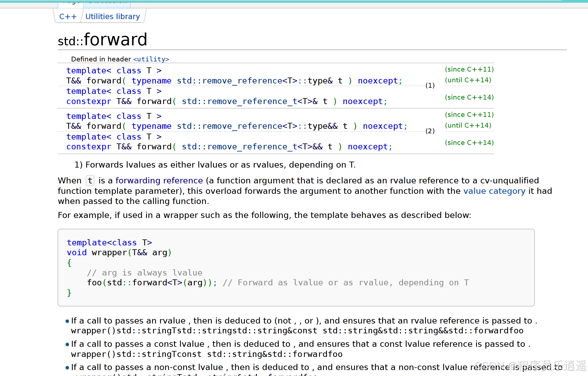This screenshot has width=588, height=376.
Task: Open the Utilities library page
Action: (x=112, y=16)
